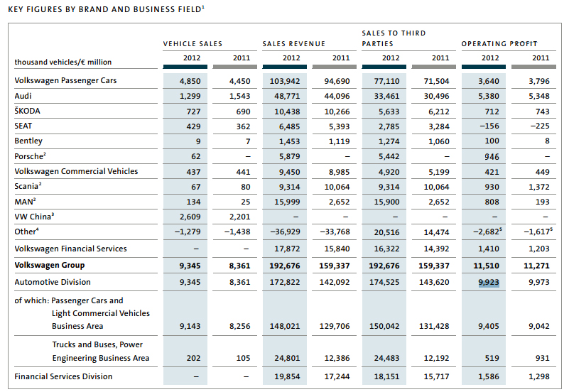Click the 'Trucks and Buses, Power' label
Image resolution: width=569 pixels, height=392 pixels.
point(97,344)
